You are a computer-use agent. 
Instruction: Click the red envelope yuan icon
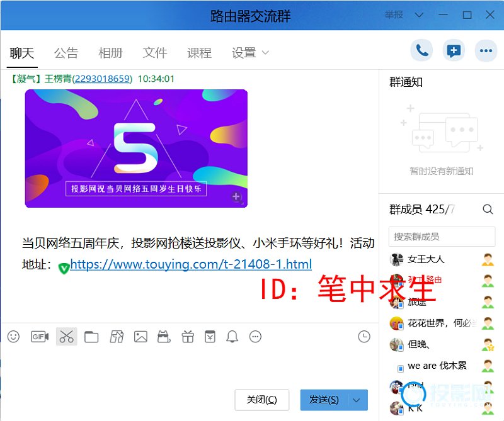click(x=210, y=337)
